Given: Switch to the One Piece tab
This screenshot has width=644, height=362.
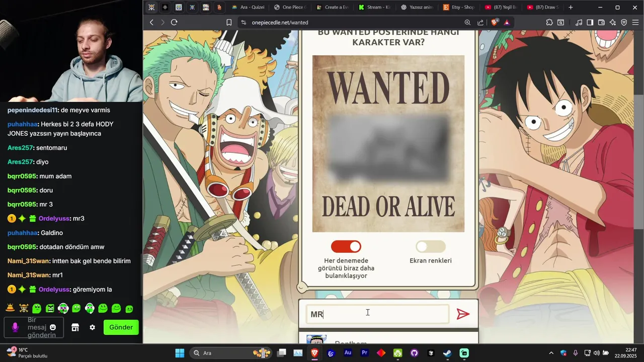Looking at the screenshot, I should [x=291, y=7].
